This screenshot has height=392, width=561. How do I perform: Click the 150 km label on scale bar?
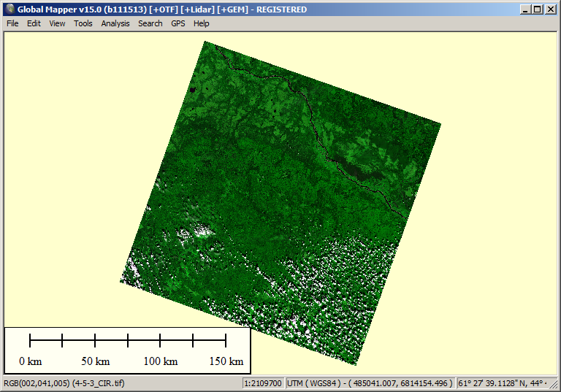coord(226,361)
